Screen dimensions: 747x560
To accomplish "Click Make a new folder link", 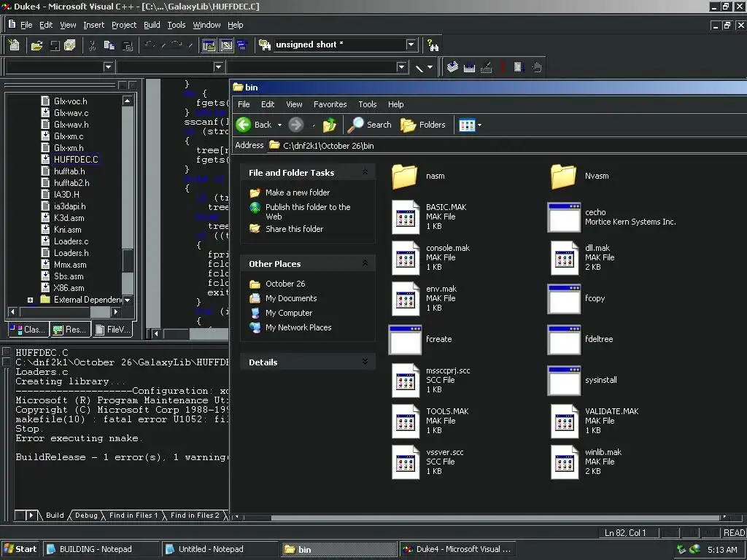I will (x=298, y=192).
